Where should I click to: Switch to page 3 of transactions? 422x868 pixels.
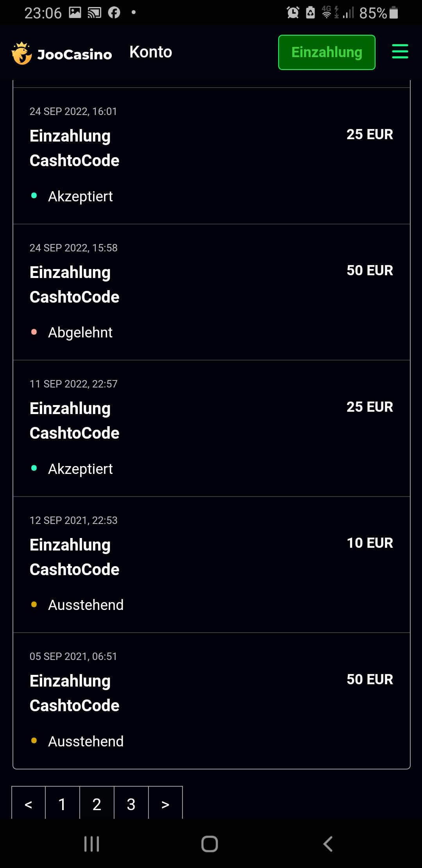tap(131, 804)
